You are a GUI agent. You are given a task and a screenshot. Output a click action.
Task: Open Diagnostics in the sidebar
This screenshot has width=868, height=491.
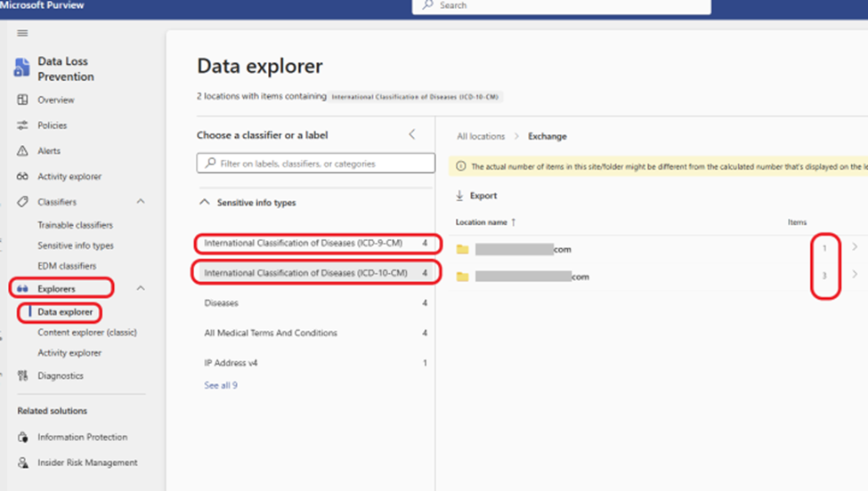(61, 376)
